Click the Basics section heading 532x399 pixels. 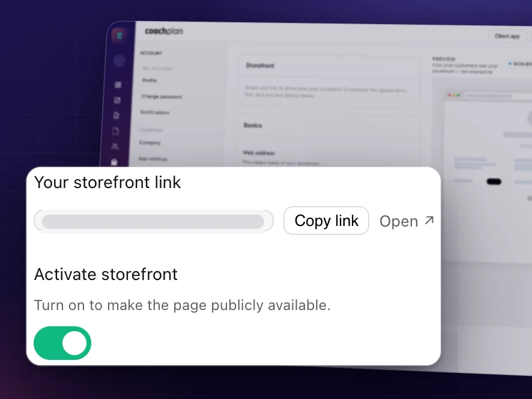[x=253, y=126]
